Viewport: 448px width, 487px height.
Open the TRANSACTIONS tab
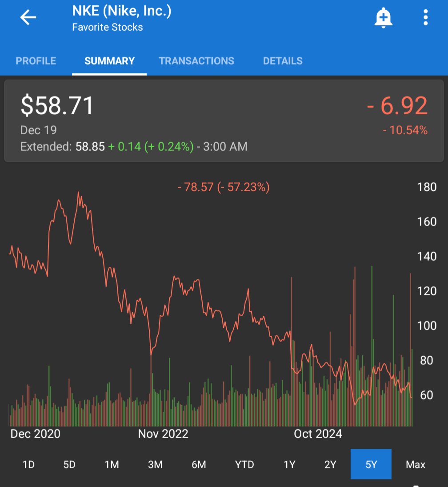pos(196,61)
